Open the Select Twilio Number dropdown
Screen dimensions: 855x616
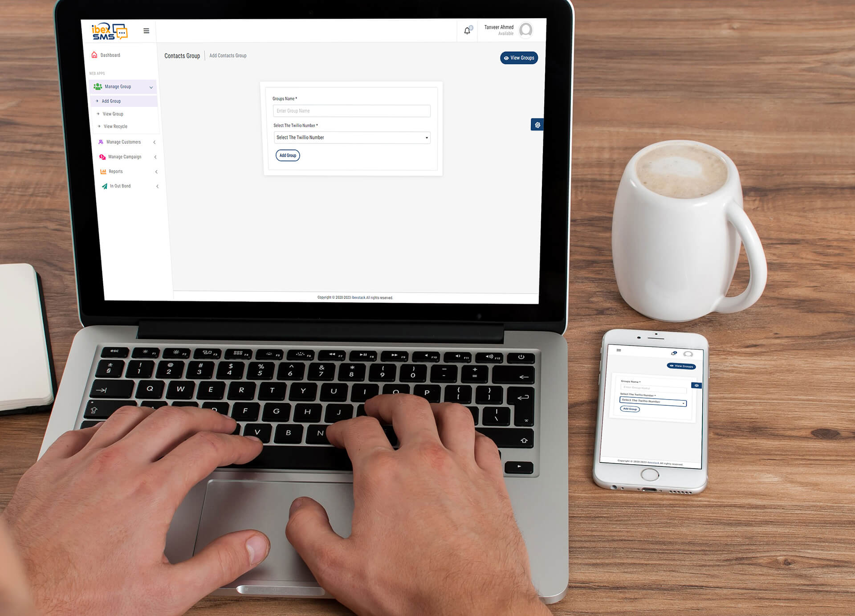tap(352, 137)
